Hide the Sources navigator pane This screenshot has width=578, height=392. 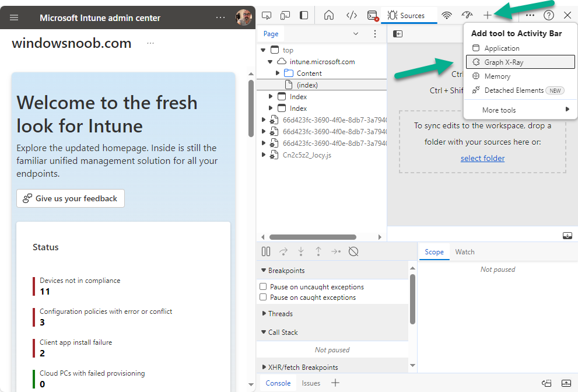click(398, 34)
